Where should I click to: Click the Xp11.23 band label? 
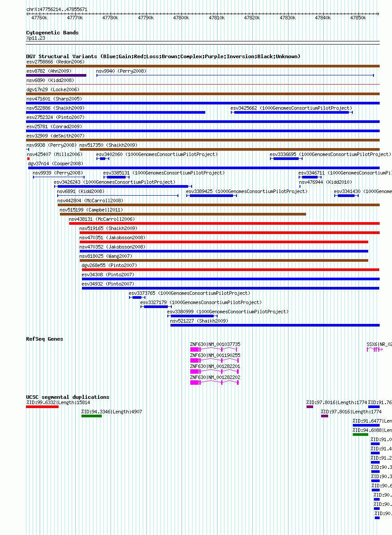click(36, 38)
